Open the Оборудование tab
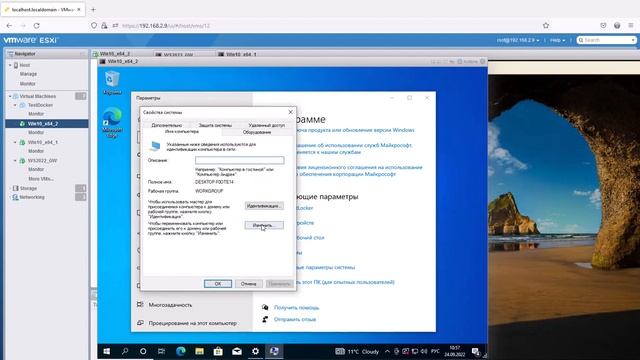 tap(257, 132)
